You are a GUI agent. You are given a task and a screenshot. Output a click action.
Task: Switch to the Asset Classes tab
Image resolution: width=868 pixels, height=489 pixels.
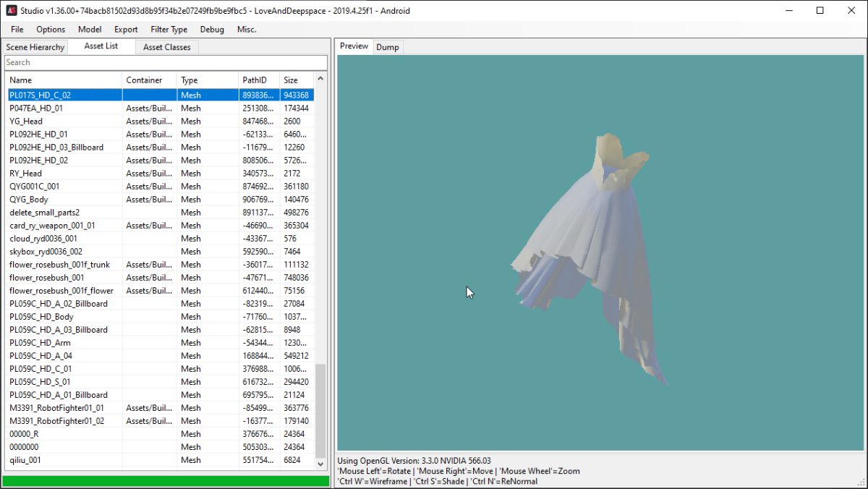pos(167,47)
